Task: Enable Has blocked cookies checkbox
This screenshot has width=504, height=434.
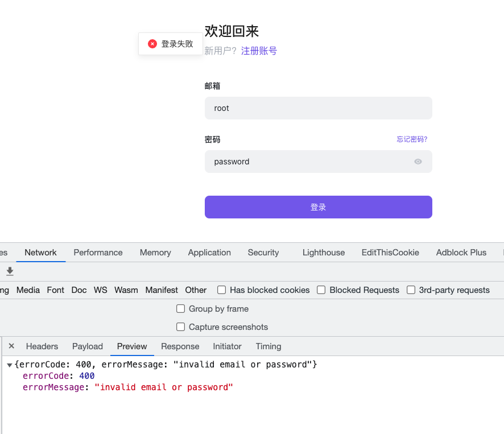Action: [x=221, y=290]
